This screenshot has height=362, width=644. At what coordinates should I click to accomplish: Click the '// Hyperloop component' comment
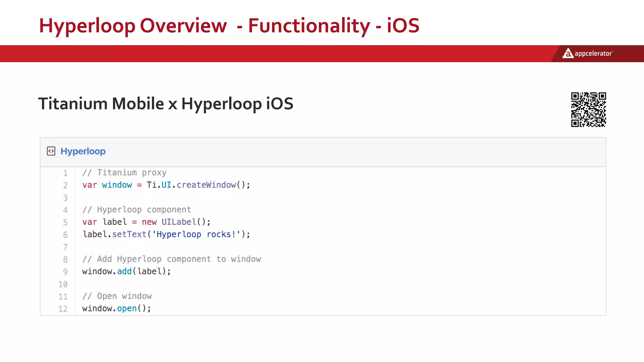[x=136, y=210]
